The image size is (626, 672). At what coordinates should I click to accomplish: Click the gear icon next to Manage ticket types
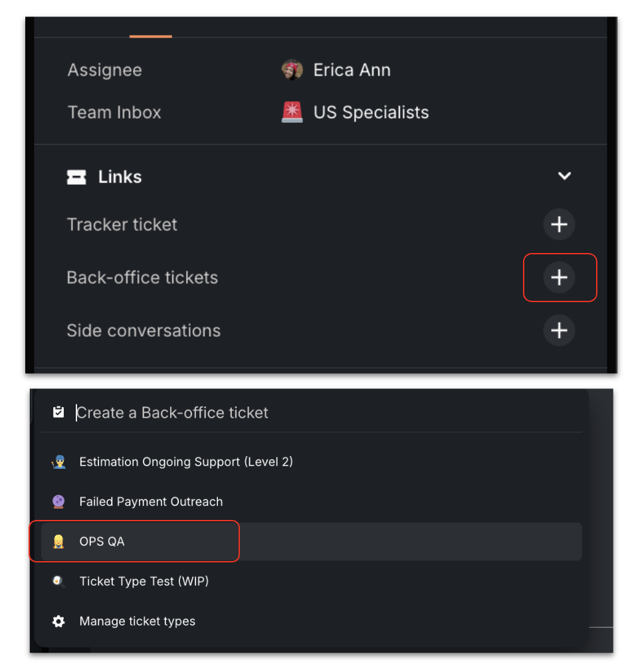[x=58, y=621]
